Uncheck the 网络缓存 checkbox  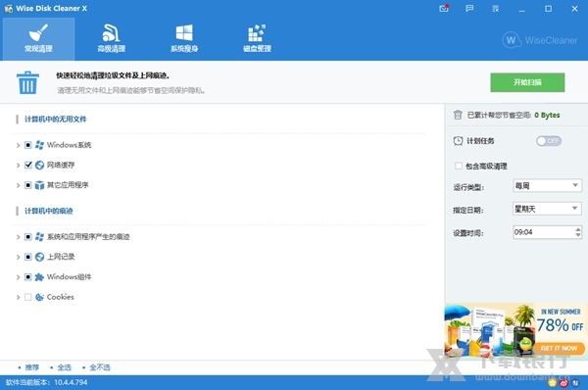tap(28, 165)
